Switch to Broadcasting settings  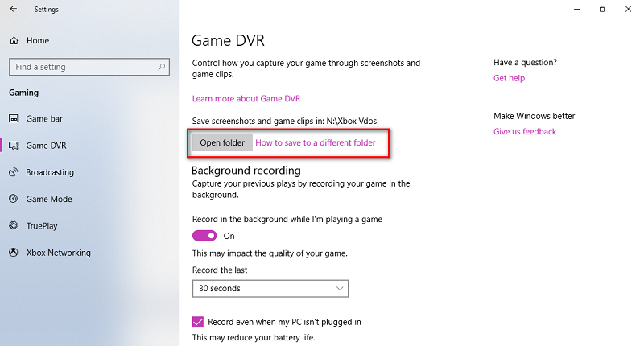click(50, 172)
